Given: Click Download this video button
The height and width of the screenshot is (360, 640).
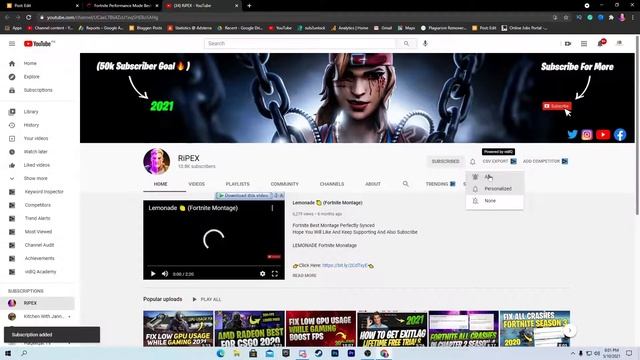Looking at the screenshot, I should pyautogui.click(x=243, y=196).
